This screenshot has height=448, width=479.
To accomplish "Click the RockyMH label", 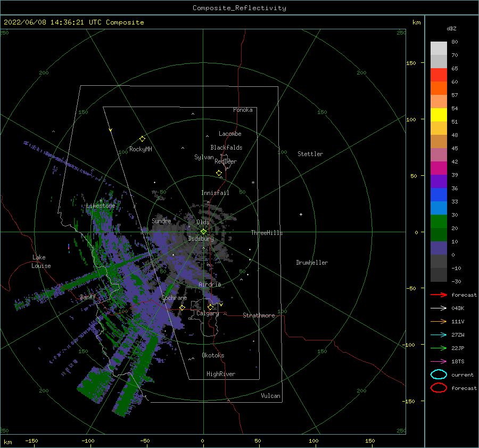I will (x=141, y=149).
